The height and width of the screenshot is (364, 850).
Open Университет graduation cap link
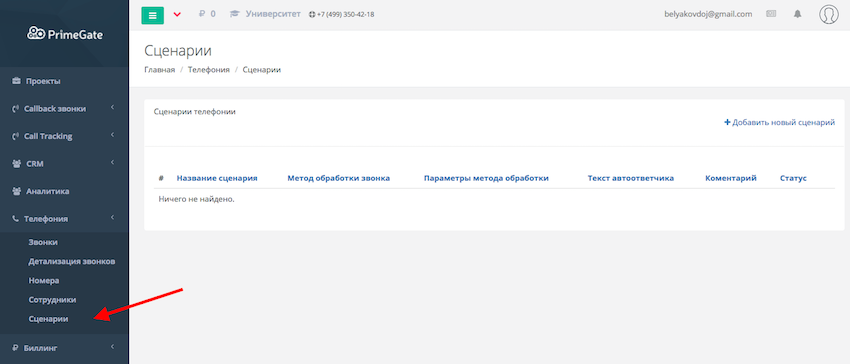click(x=265, y=14)
